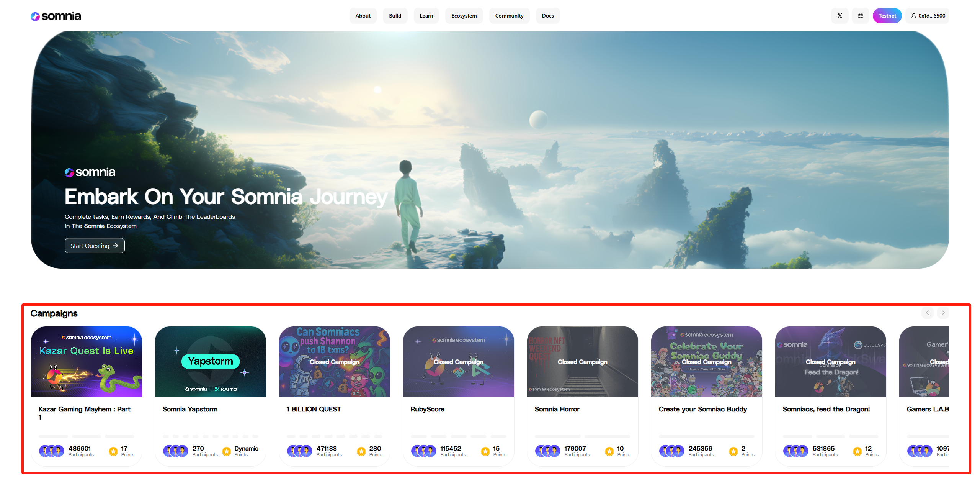
Task: Click the Testnet button
Action: click(x=887, y=16)
